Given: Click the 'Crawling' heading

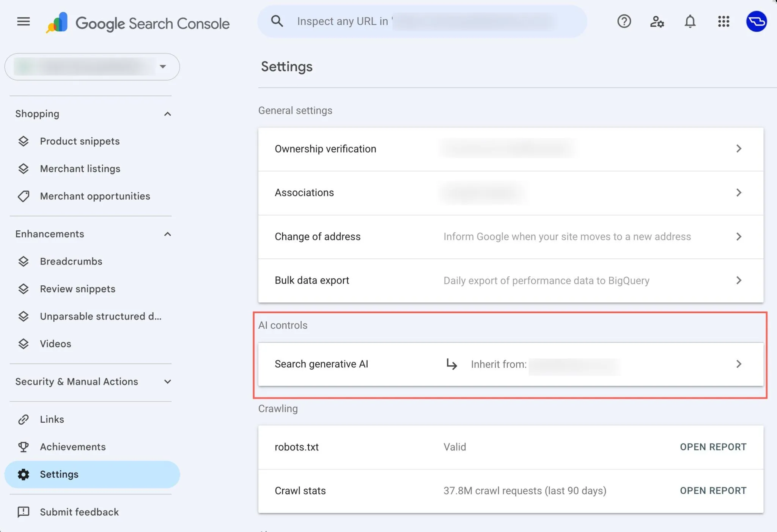Looking at the screenshot, I should coord(278,409).
